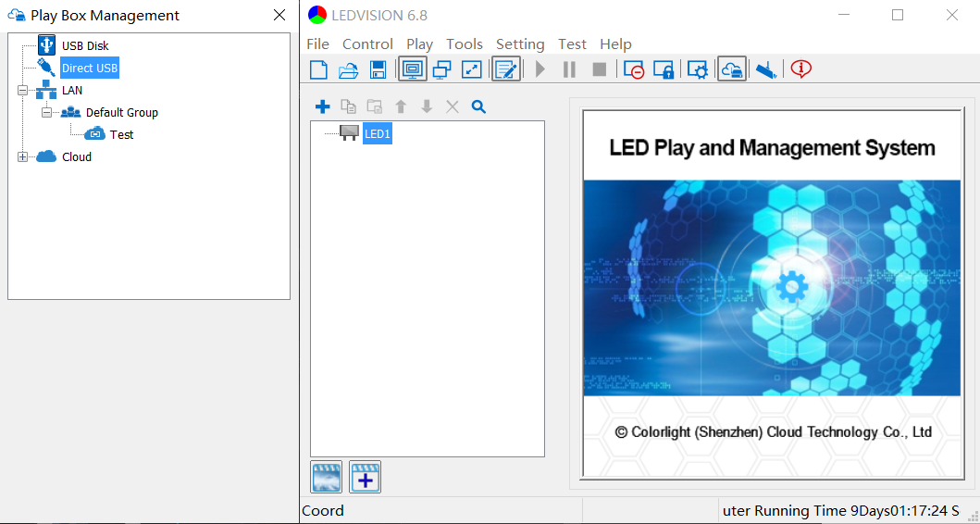Screen dimensions: 980x524
Task: Collapse the LAN node
Action: click(23, 91)
